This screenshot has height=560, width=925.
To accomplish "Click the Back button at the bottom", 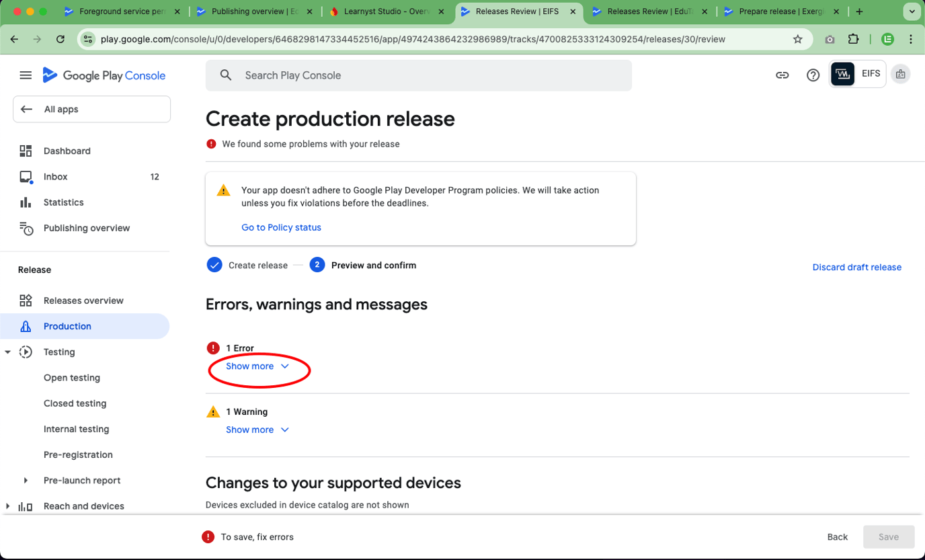I will pyautogui.click(x=837, y=536).
